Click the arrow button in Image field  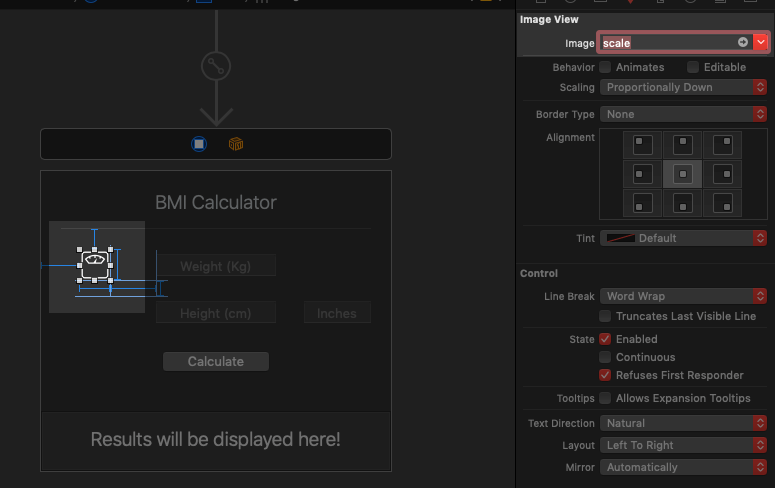742,42
